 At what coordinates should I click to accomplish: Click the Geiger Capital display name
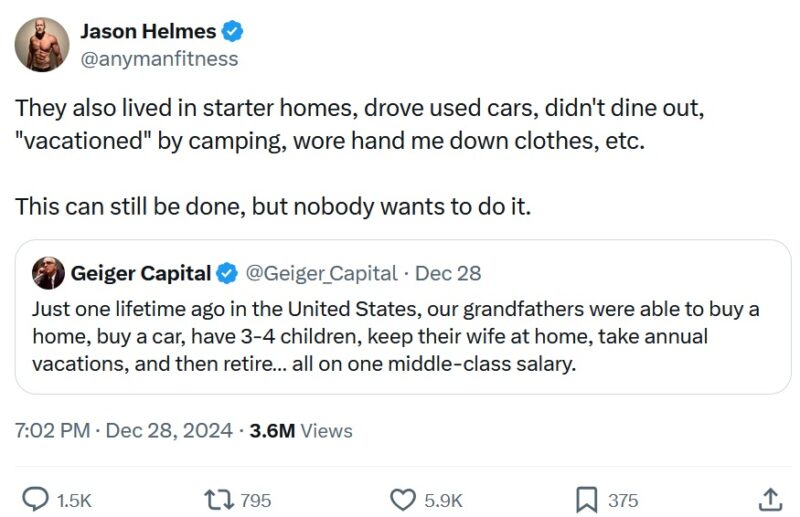(140, 273)
